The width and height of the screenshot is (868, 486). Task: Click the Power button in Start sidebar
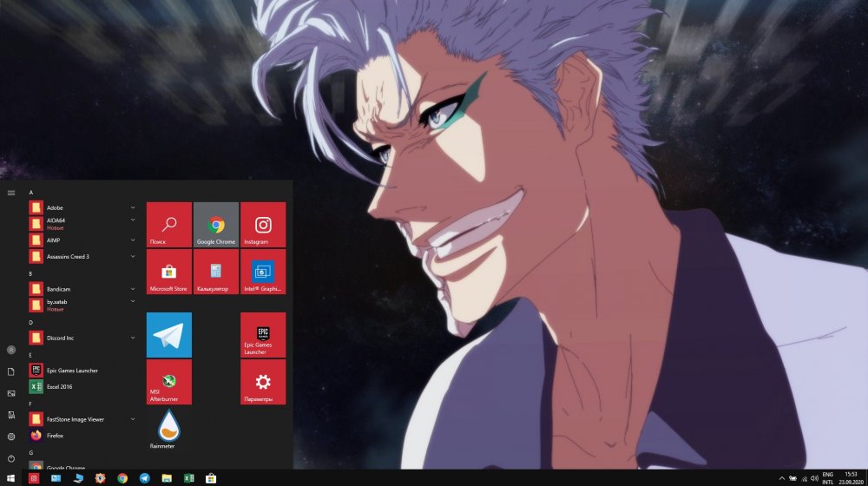[x=11, y=458]
